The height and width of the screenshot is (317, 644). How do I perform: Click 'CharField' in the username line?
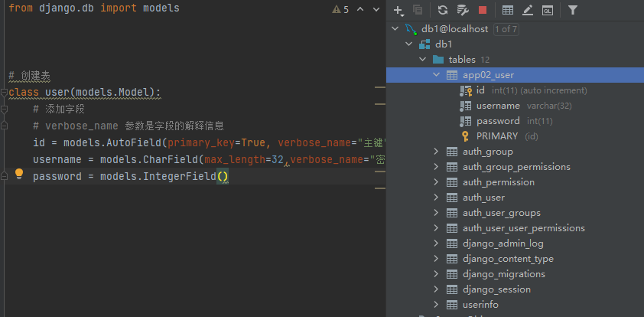(x=171, y=159)
